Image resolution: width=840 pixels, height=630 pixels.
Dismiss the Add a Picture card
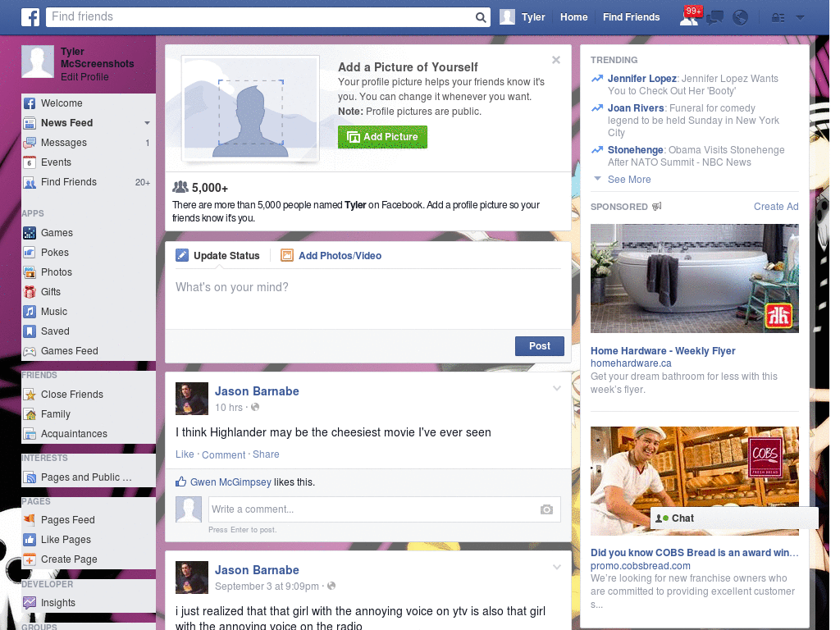pyautogui.click(x=556, y=60)
